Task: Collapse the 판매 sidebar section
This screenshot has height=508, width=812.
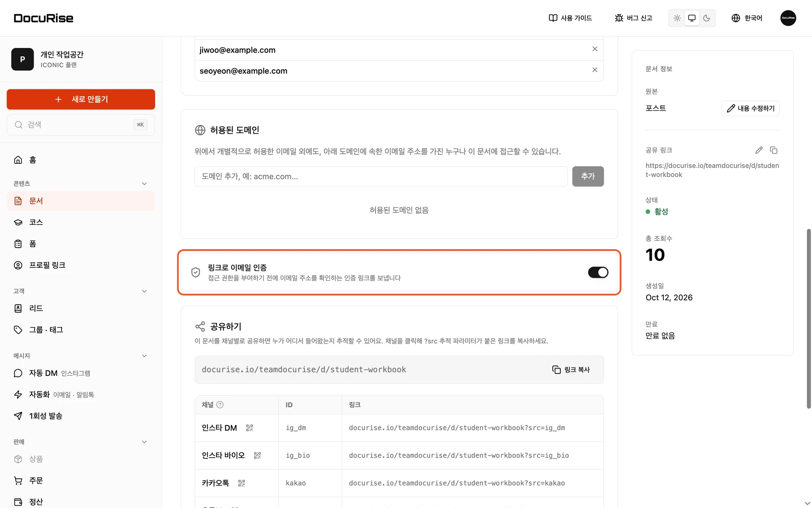Action: coord(144,442)
